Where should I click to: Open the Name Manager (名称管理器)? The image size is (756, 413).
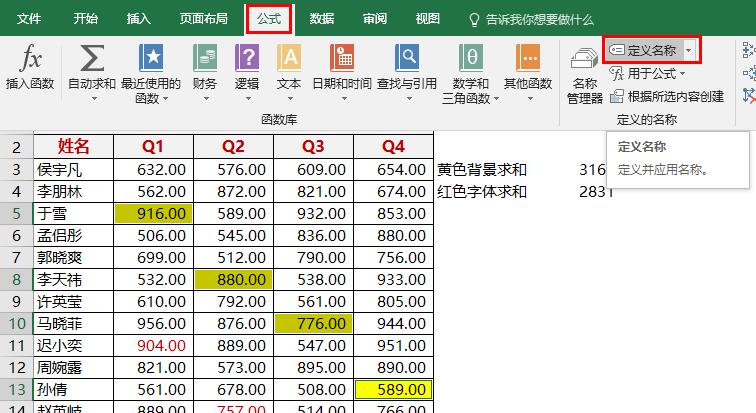pyautogui.click(x=584, y=76)
